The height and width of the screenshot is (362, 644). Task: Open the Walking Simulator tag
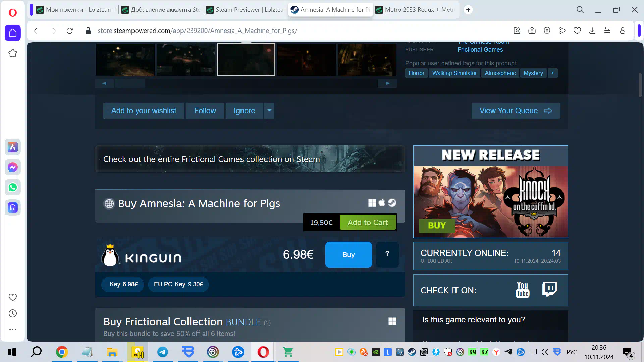click(x=454, y=73)
